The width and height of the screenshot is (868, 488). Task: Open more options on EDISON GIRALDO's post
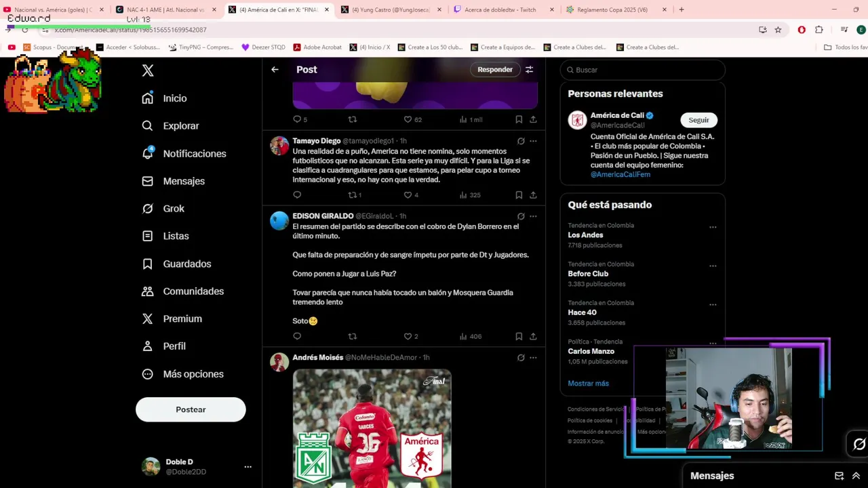(533, 216)
